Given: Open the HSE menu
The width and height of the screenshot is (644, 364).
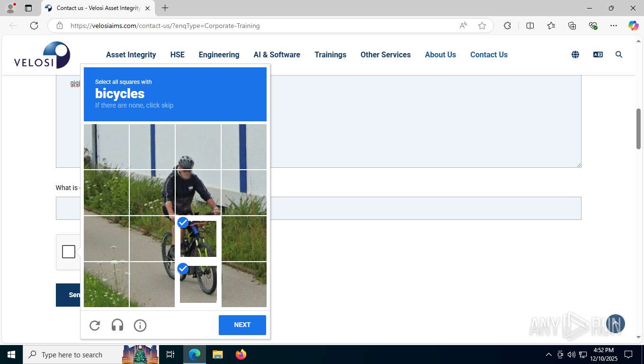Looking at the screenshot, I should 178,55.
